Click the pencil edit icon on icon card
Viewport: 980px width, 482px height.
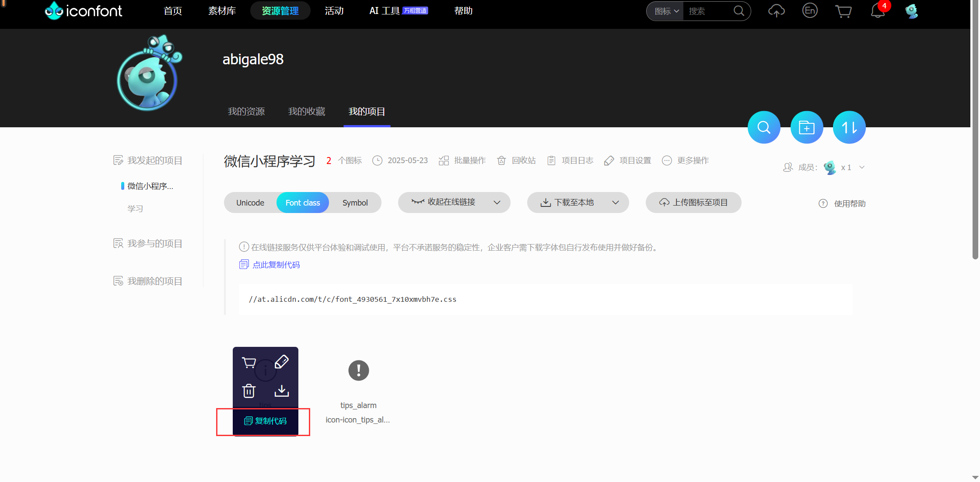click(x=281, y=362)
